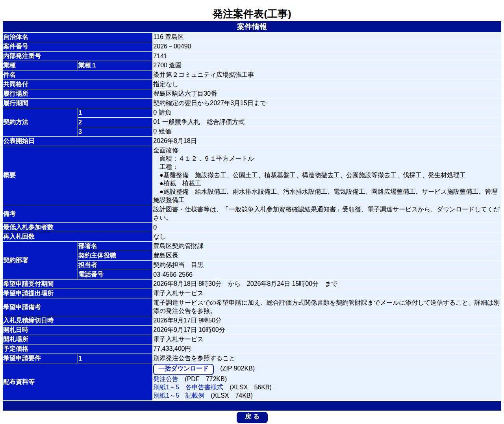The image size is (504, 424).
Task: Click the 担当者 value 契約係担当 目黒
Action: [178, 265]
